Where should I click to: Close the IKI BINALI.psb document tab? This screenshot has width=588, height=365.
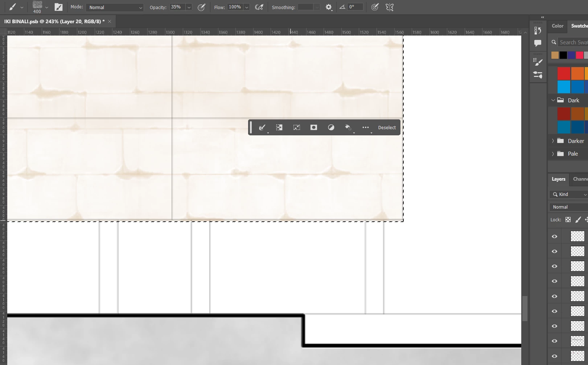click(x=110, y=21)
